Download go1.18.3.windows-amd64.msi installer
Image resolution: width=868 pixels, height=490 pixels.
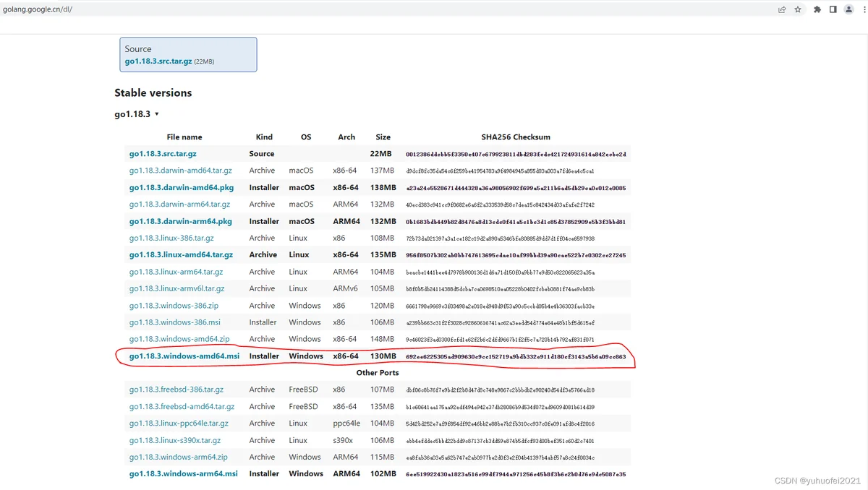pos(184,356)
